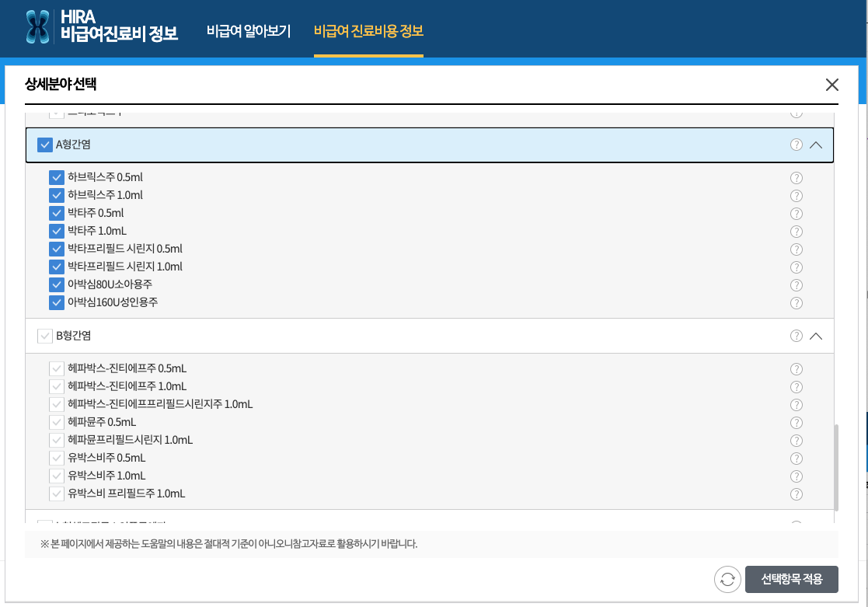Check the 유박스비주 1.0mL item
Image resolution: width=868 pixels, height=607 pixels.
point(57,476)
